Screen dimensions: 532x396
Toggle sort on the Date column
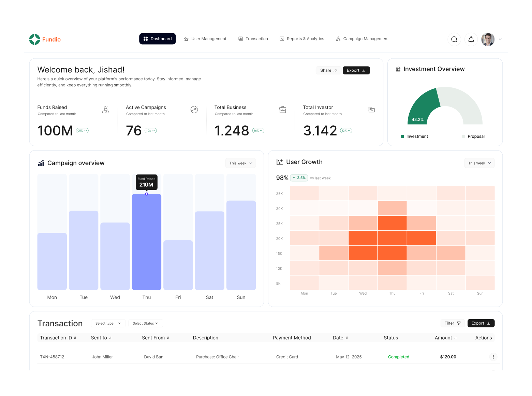[347, 338]
